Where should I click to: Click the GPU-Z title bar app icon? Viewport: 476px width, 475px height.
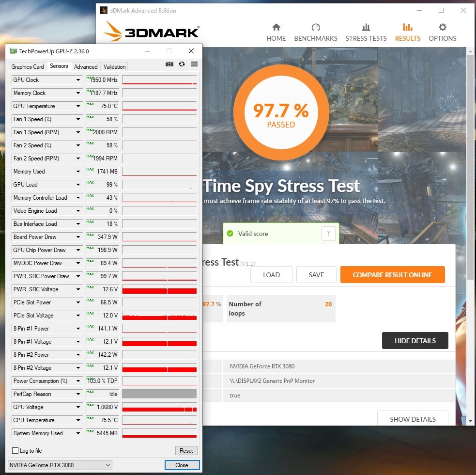[13, 51]
